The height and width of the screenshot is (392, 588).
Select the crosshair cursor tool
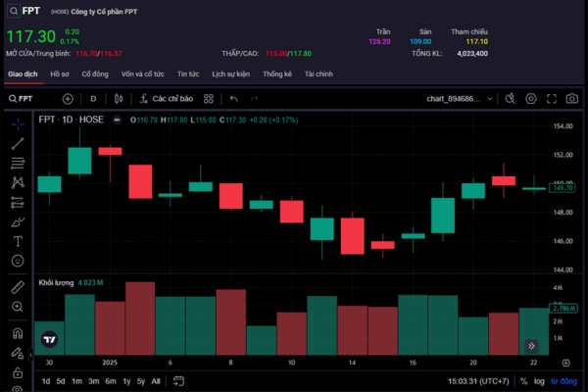point(18,124)
